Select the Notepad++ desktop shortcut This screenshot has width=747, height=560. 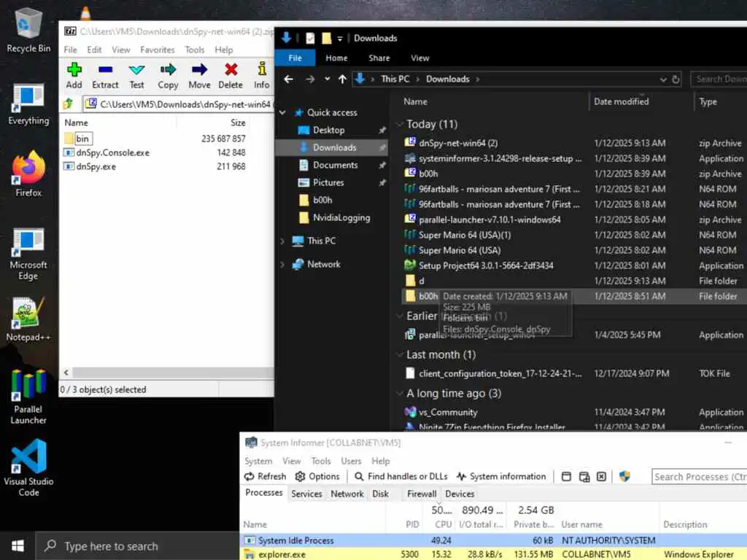(28, 319)
